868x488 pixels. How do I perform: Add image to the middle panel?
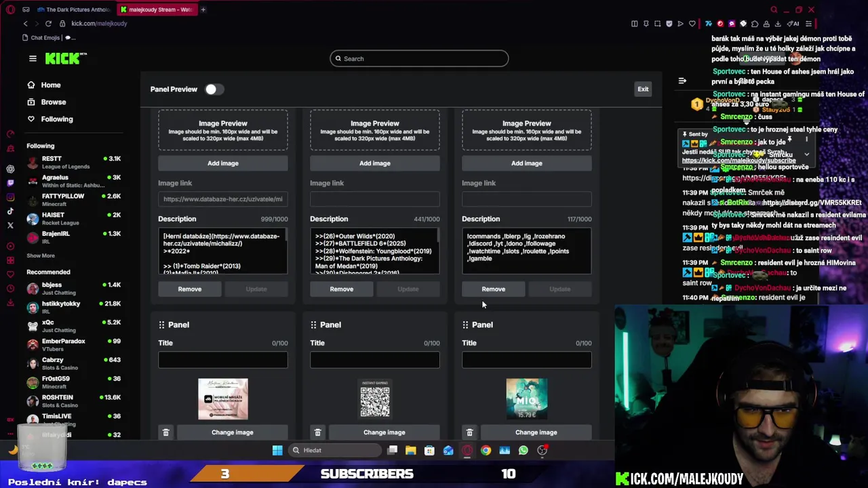(x=375, y=163)
